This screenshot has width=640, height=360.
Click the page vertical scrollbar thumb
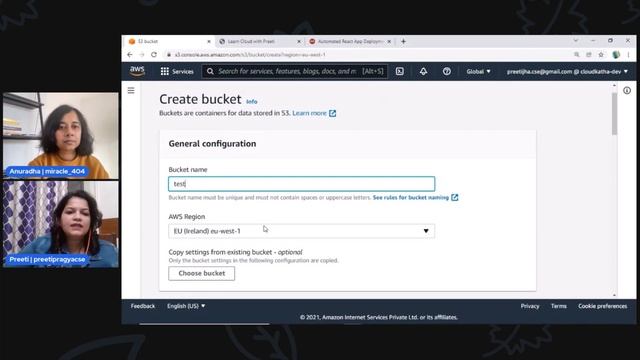(614, 113)
